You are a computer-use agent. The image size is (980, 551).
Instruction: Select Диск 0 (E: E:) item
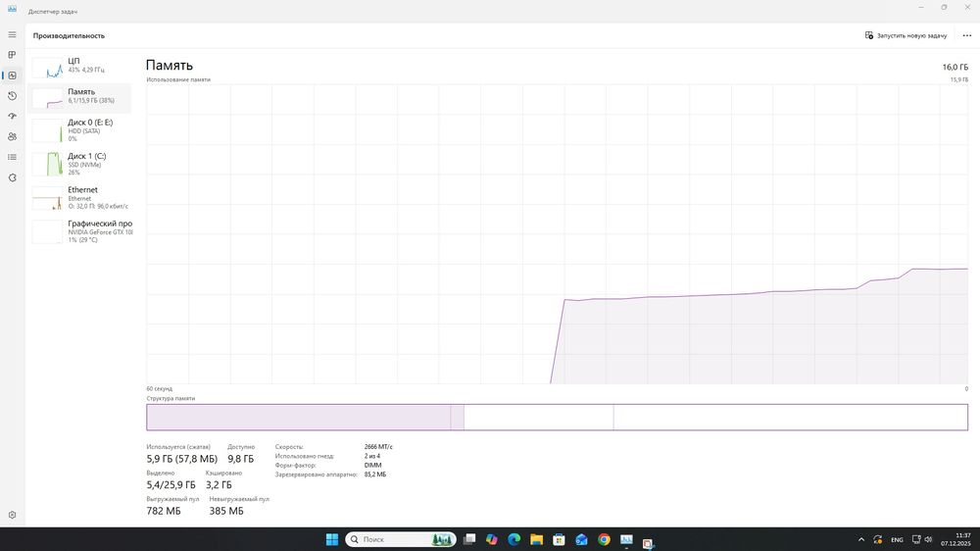pos(80,130)
